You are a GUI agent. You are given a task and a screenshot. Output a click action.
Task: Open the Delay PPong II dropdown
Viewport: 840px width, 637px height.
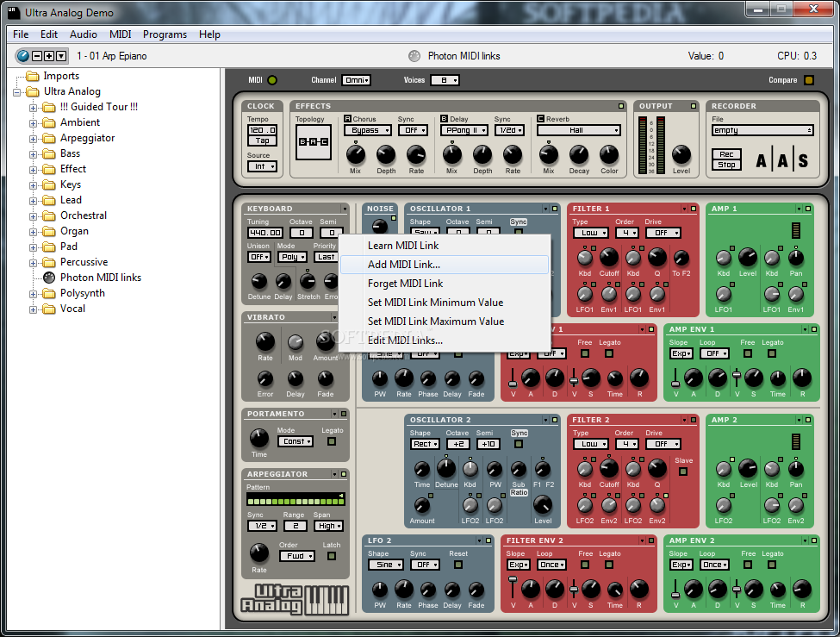tap(464, 130)
